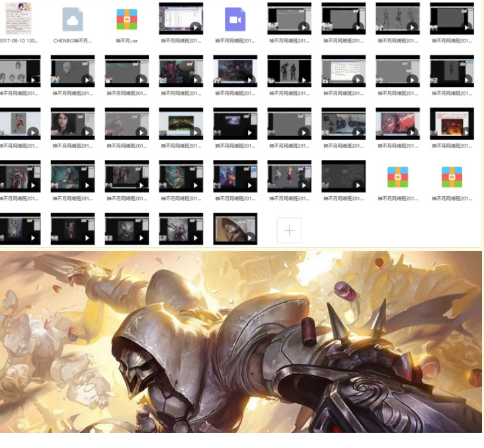Screen dimensions: 484x448
Task: Open the 2017-09-10 document image thumbnail
Action: tap(19, 19)
